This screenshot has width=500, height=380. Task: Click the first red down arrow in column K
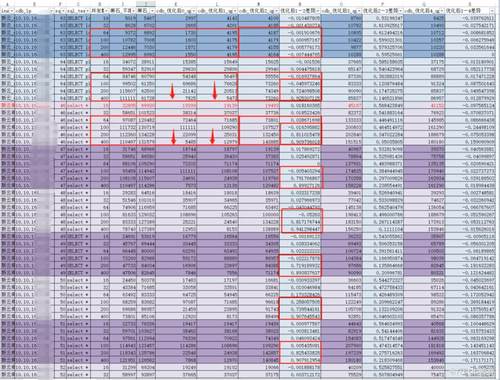click(x=172, y=91)
